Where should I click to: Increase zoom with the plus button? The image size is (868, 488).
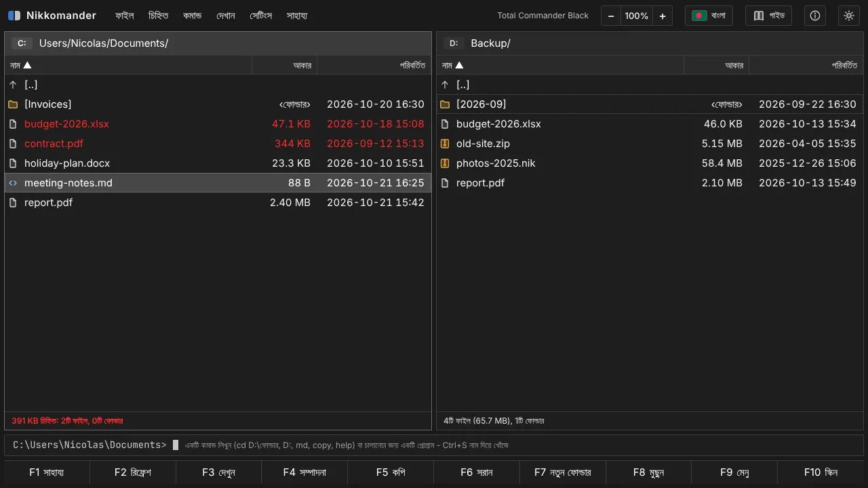pos(663,16)
